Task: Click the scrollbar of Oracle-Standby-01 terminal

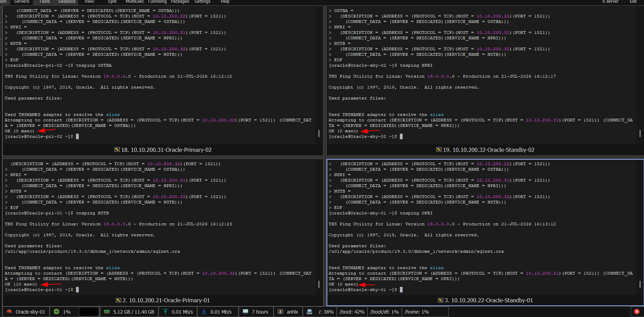Action: (640, 284)
